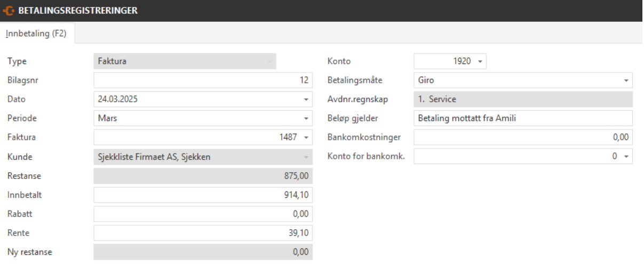Image resolution: width=644 pixels, height=267 pixels.
Task: Click the Rente field showing 39,10
Action: [x=203, y=233]
